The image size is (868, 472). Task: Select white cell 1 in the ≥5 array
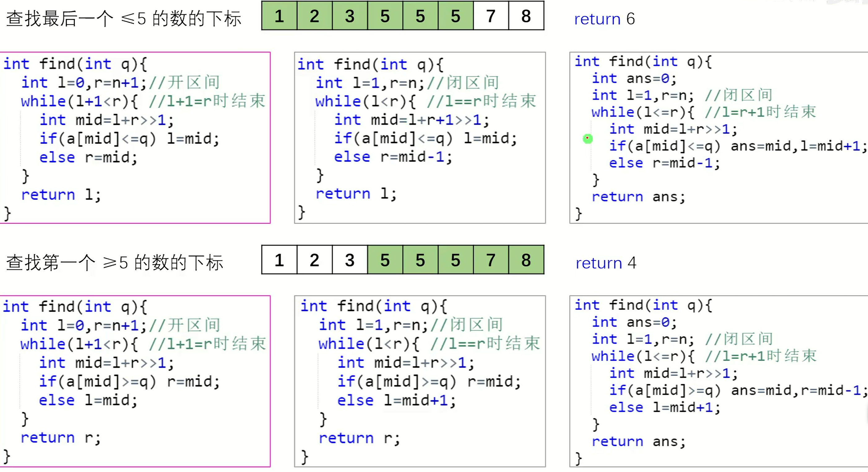[279, 260]
